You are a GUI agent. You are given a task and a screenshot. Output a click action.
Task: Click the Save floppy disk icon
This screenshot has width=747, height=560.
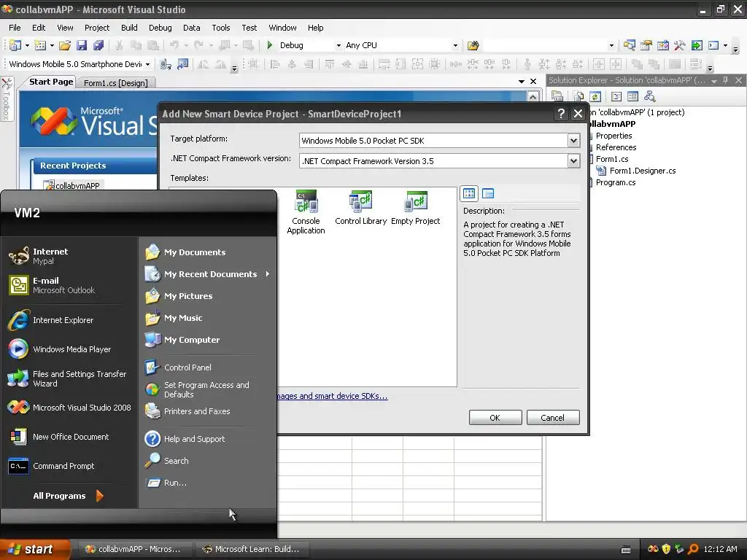pos(82,45)
